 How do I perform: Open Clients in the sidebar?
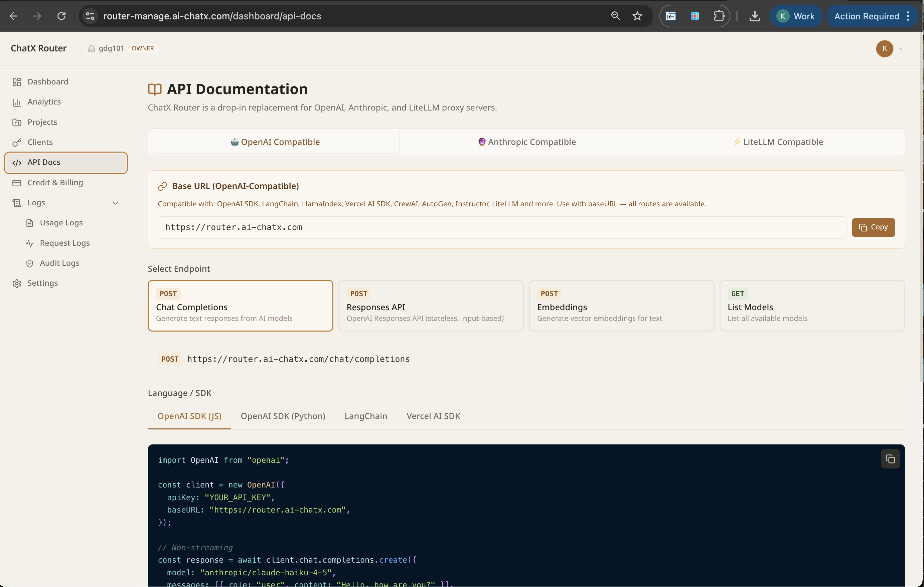point(66,142)
